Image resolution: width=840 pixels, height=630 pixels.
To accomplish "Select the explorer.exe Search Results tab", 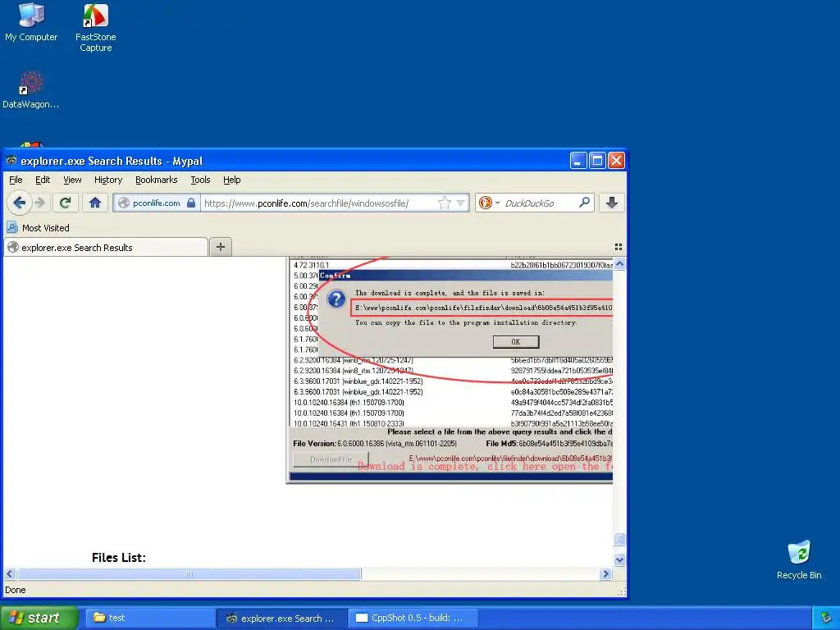I will 106,247.
